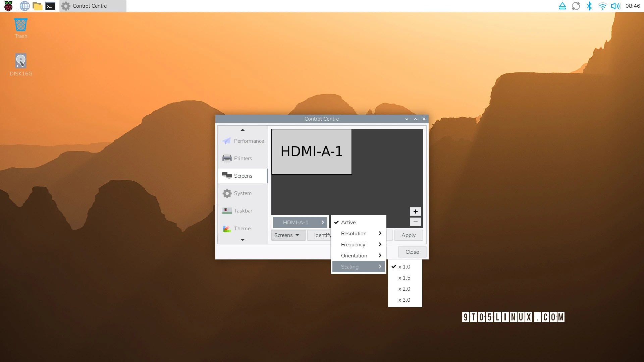Select x 2.0 scaling option
This screenshot has height=362, width=644.
coord(404,289)
